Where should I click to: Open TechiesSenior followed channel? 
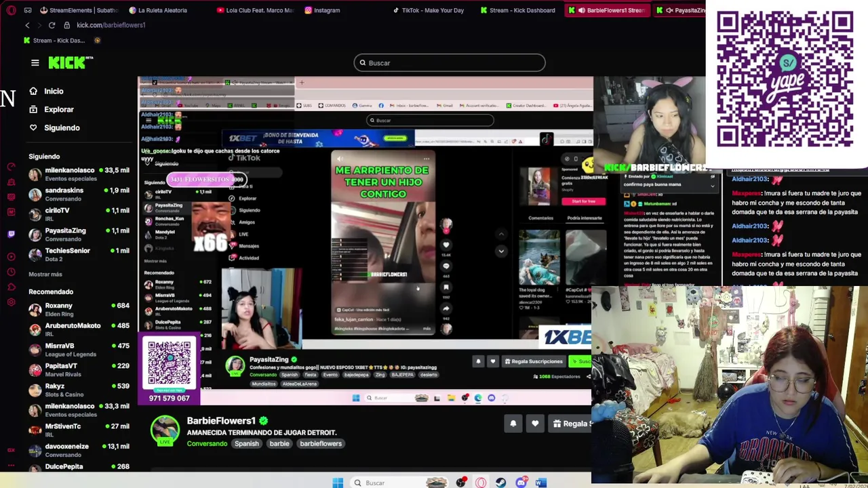click(x=79, y=254)
